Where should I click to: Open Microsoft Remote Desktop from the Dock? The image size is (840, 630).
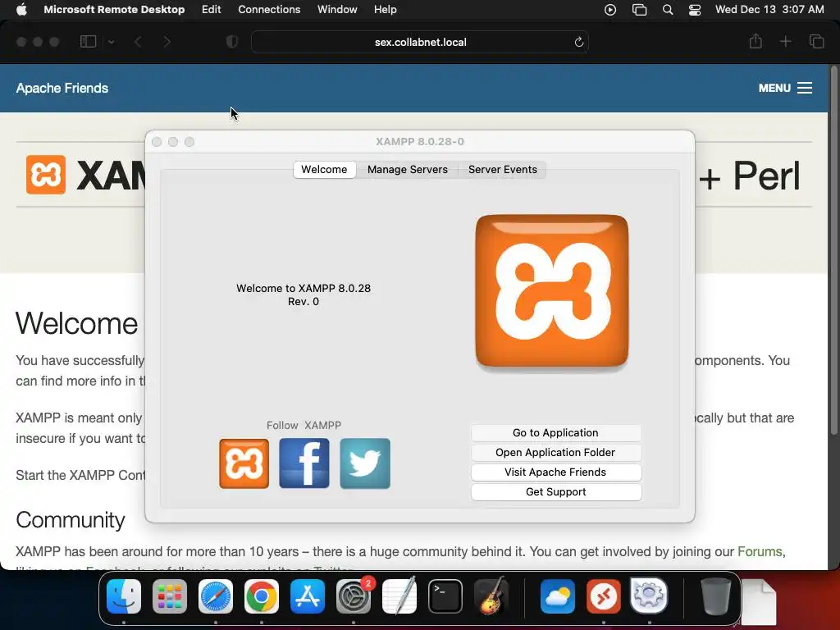pos(603,596)
